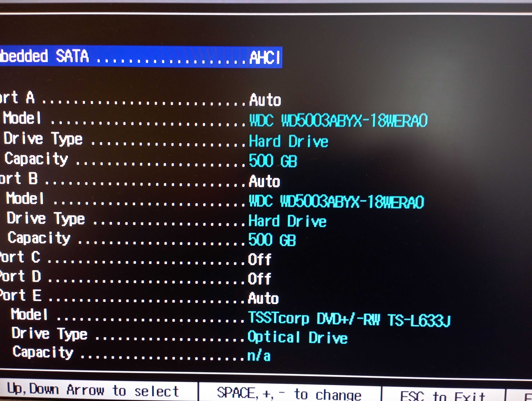Click the Up,Down Arrow to select hint

point(93,390)
